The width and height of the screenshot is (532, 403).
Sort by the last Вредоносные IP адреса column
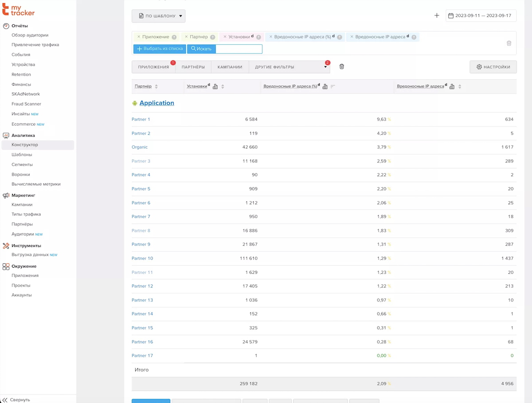pyautogui.click(x=460, y=87)
